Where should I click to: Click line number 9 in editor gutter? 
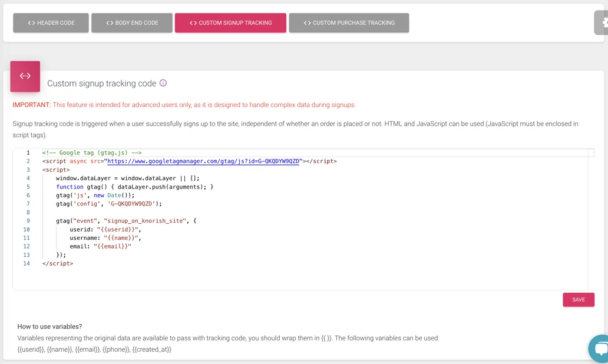click(x=27, y=221)
